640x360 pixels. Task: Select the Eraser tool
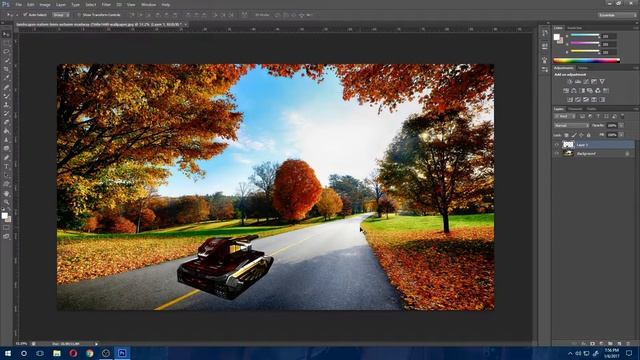pyautogui.click(x=6, y=122)
